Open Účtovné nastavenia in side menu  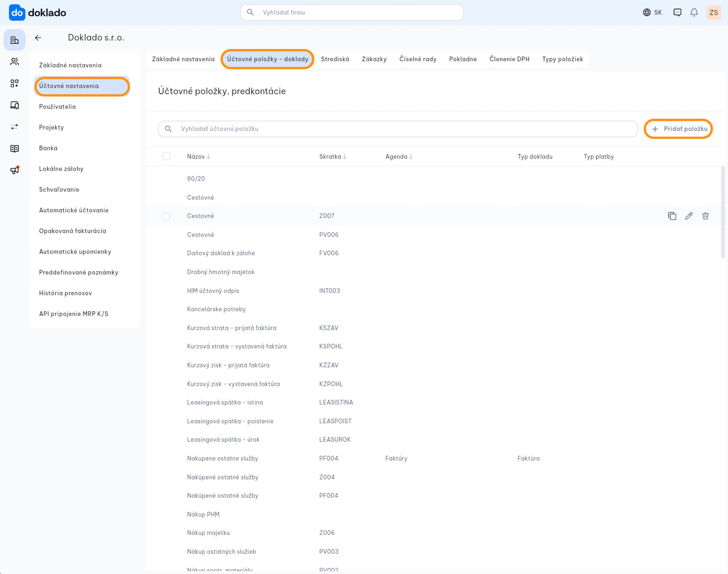point(82,86)
